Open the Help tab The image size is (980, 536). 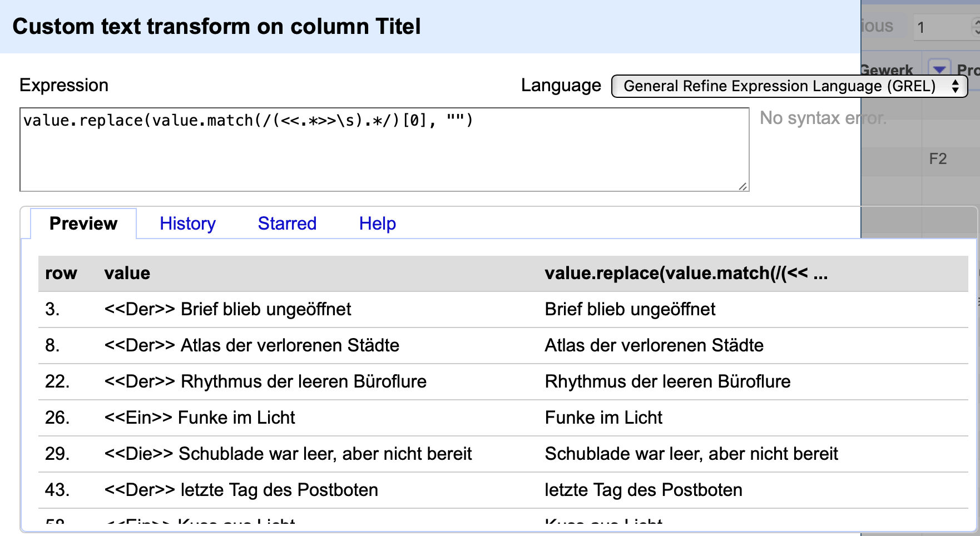point(377,224)
